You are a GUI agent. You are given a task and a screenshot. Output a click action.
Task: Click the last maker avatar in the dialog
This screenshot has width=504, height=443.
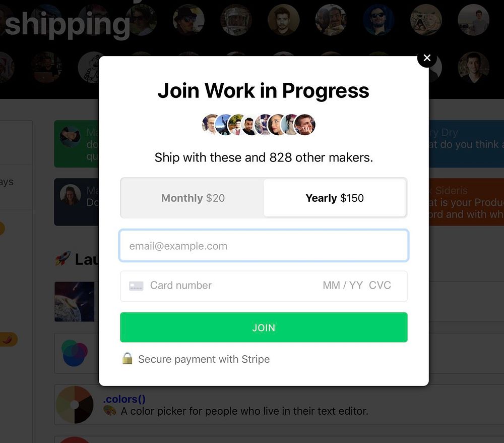tap(305, 125)
